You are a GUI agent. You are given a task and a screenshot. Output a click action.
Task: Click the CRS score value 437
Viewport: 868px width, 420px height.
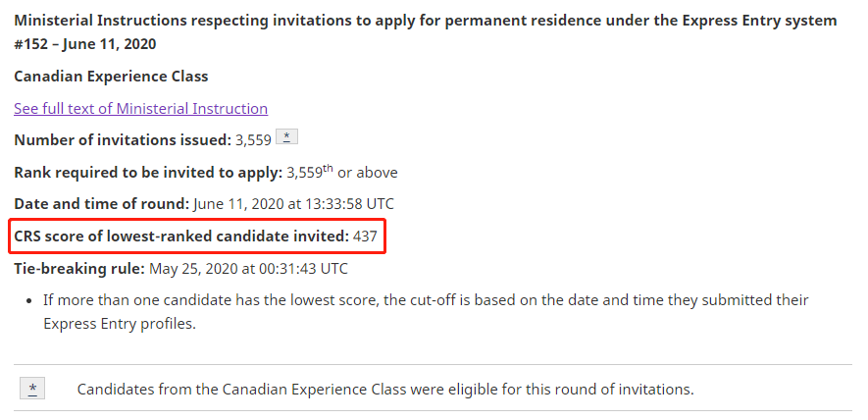point(366,236)
